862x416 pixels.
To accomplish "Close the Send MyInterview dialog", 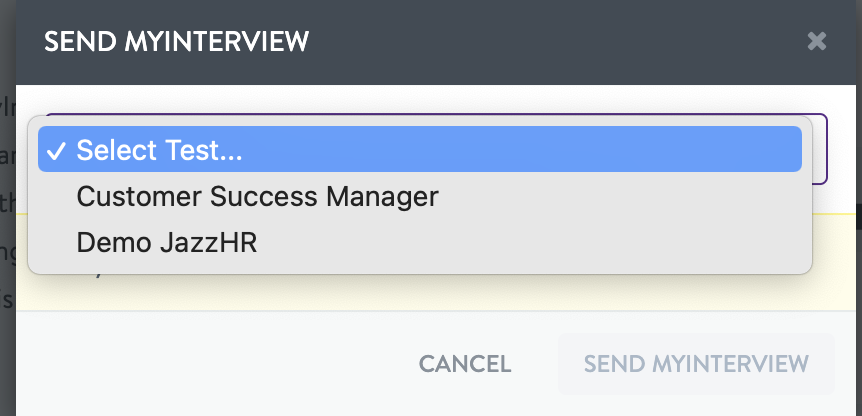I will coord(817,41).
